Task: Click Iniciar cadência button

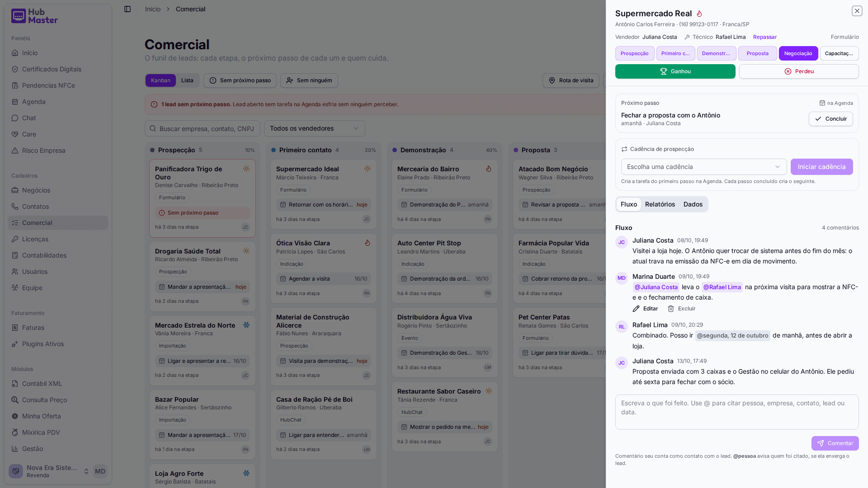Action: point(821,167)
